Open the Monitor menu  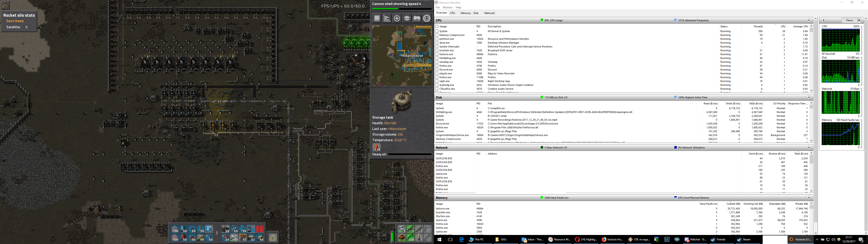pyautogui.click(x=448, y=7)
